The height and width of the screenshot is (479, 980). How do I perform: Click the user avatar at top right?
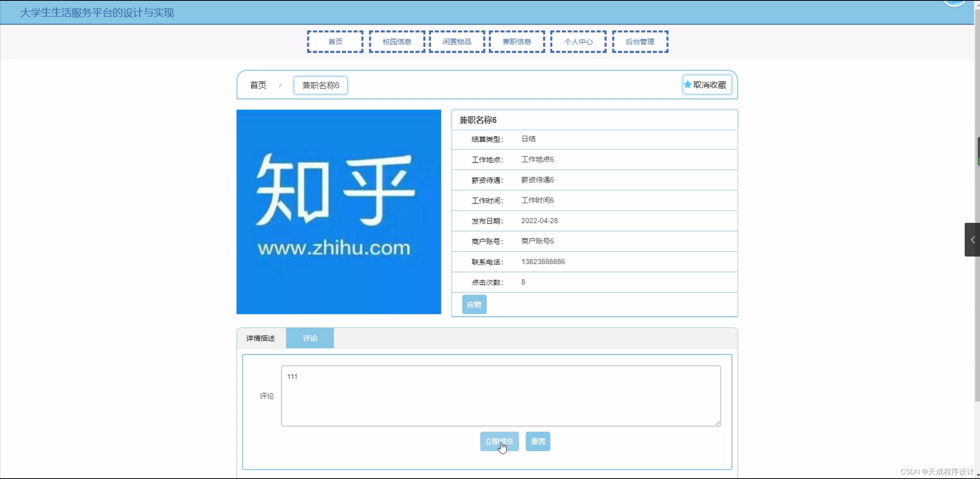tap(954, 3)
